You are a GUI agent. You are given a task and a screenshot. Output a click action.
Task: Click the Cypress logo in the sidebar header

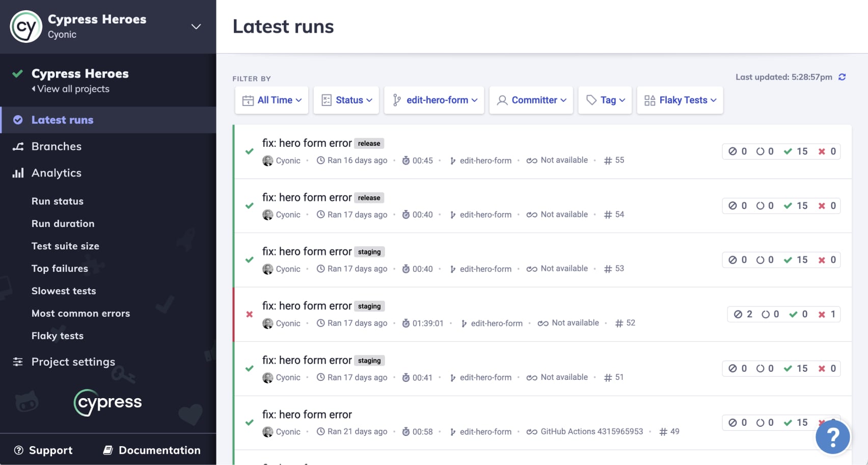[x=26, y=27]
